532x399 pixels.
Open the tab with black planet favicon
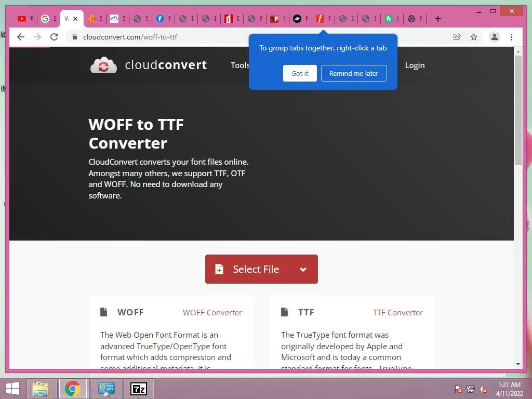point(300,19)
